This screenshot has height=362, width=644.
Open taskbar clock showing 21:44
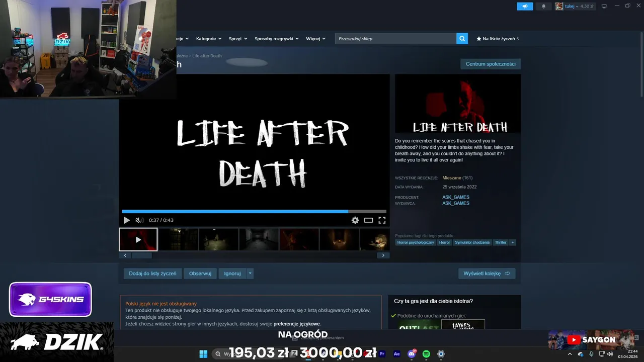628,354
